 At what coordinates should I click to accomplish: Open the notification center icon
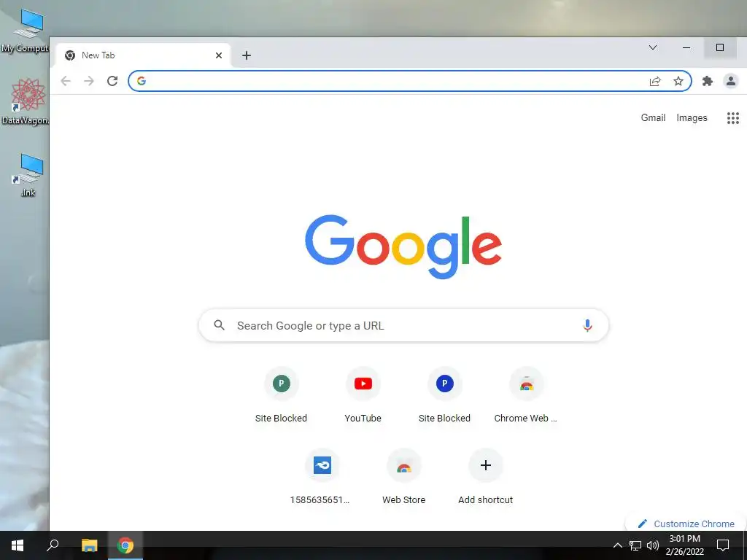click(x=723, y=545)
